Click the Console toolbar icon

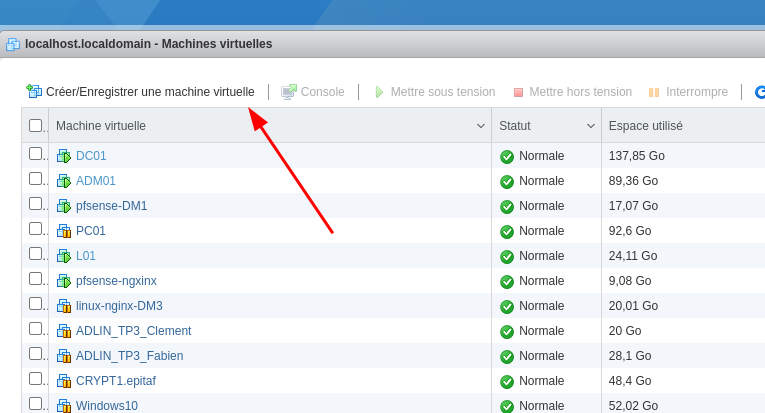(x=289, y=92)
